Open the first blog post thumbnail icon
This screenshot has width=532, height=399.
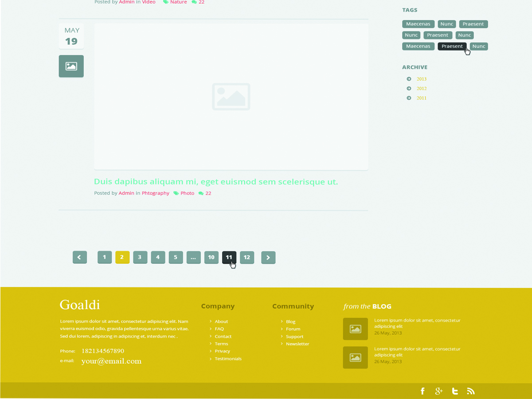(355, 329)
